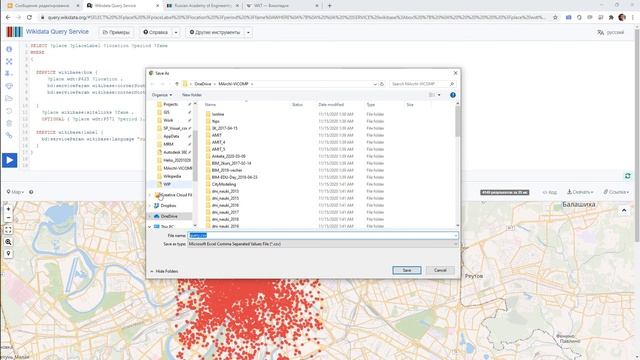
Task: Expand the Dropbox tree node
Action: [150, 206]
